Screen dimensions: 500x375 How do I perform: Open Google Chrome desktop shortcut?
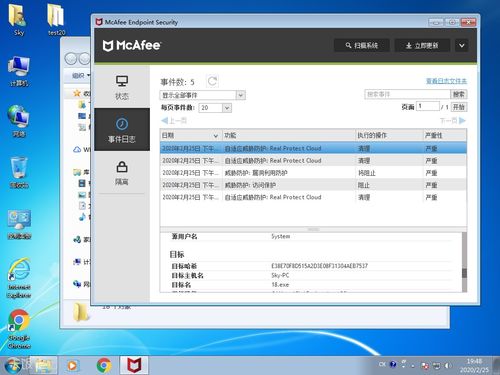coord(19,329)
